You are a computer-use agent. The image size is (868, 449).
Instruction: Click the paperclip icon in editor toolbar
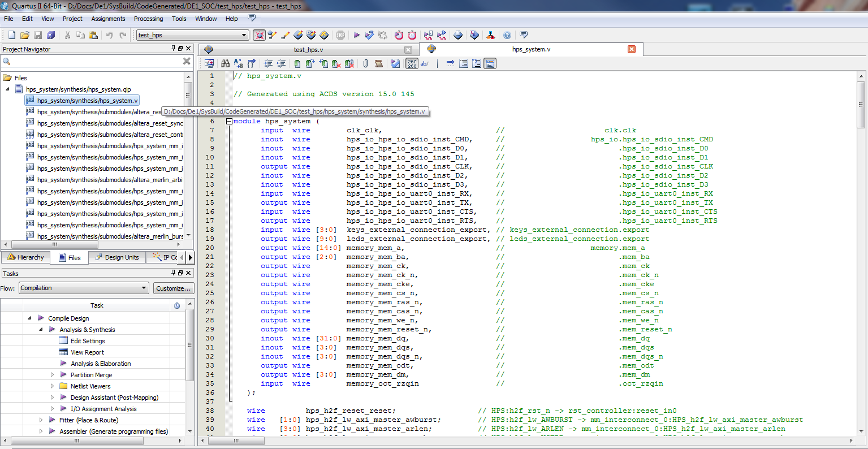tap(366, 63)
